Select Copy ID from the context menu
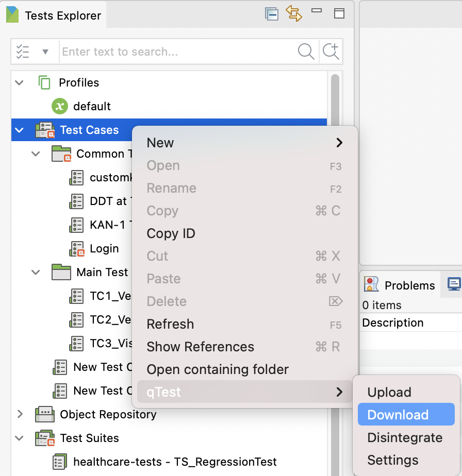Screen dimensions: 462x476 pos(171,233)
